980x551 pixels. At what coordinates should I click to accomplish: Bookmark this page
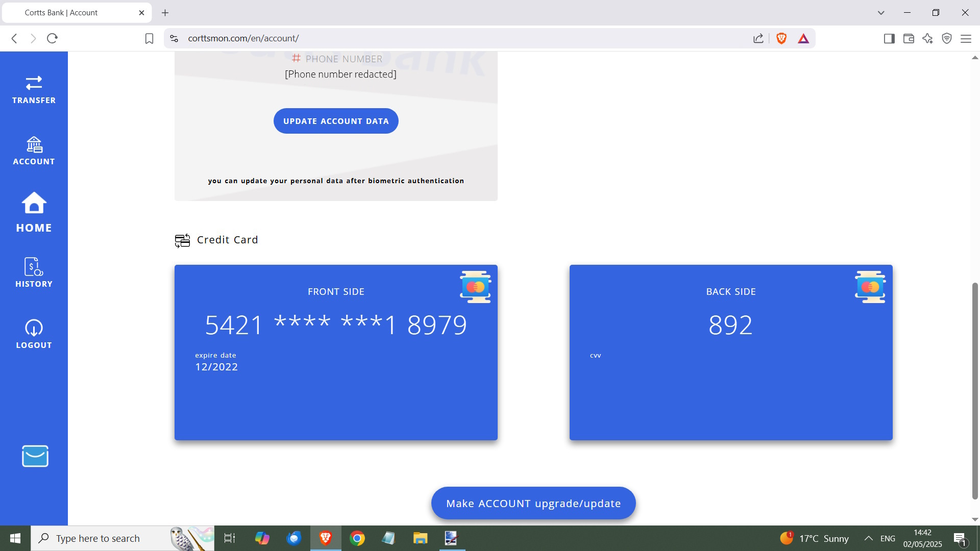coord(149,38)
